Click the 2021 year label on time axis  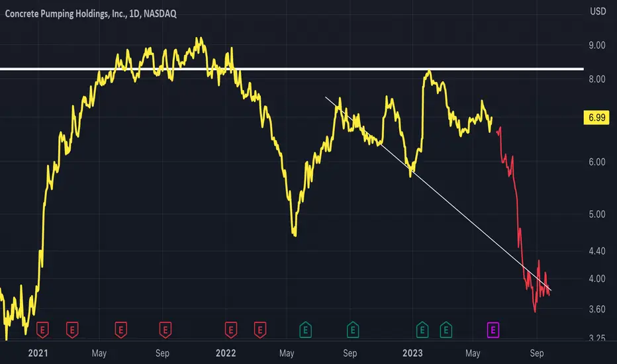pos(38,353)
